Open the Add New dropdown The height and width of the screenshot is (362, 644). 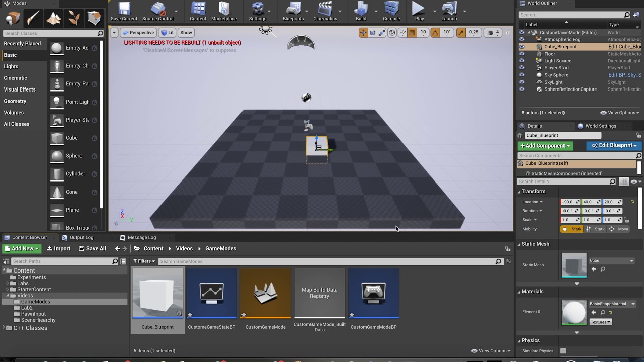22,249
